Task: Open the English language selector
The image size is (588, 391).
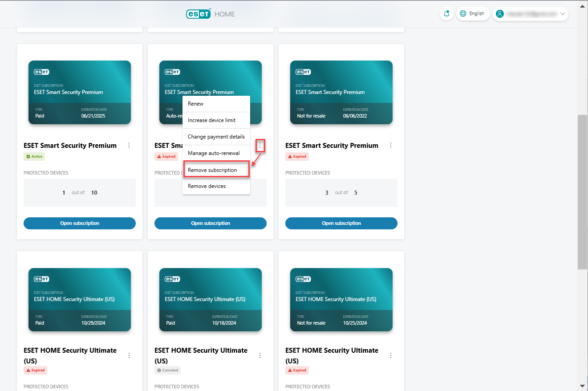Action: pyautogui.click(x=473, y=14)
